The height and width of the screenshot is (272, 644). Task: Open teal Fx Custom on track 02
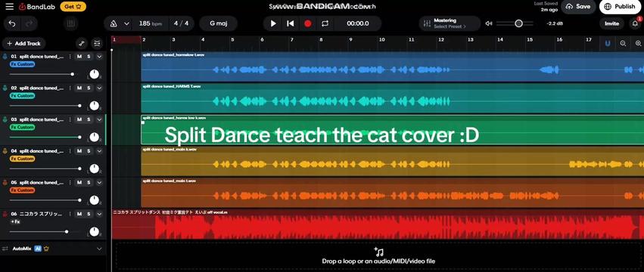22,96
